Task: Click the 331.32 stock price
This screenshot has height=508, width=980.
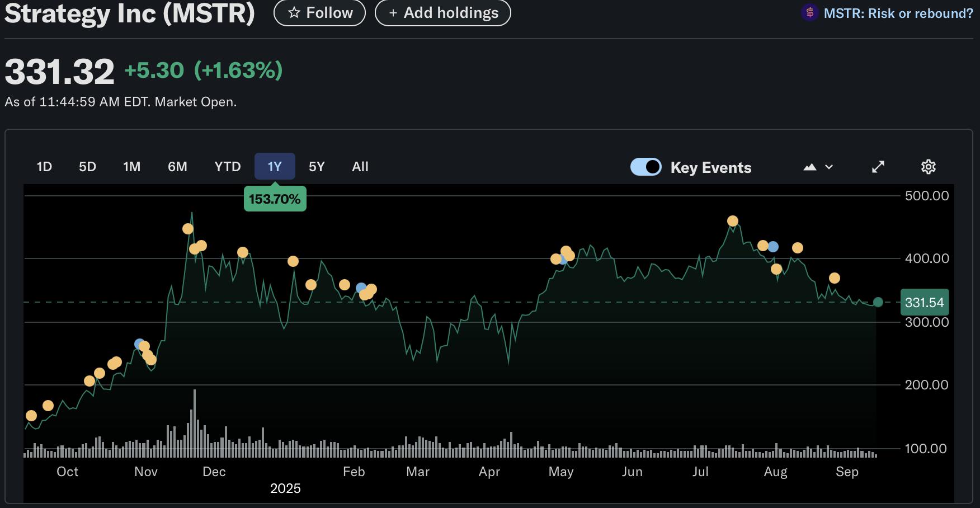Action: (x=59, y=72)
